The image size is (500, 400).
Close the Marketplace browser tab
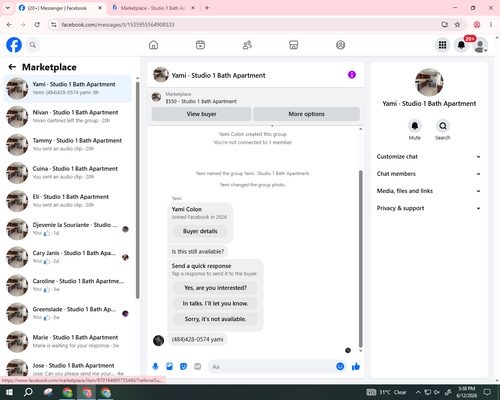[x=193, y=8]
